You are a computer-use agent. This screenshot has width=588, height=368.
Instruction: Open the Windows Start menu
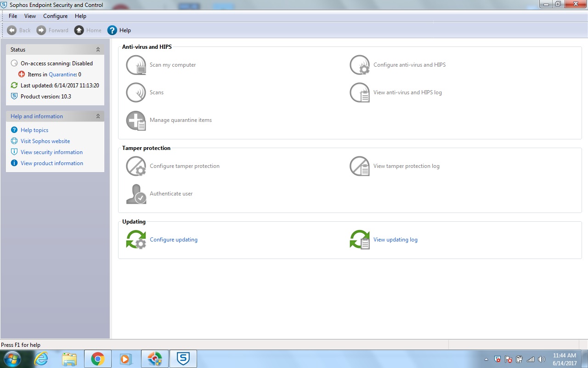point(12,359)
